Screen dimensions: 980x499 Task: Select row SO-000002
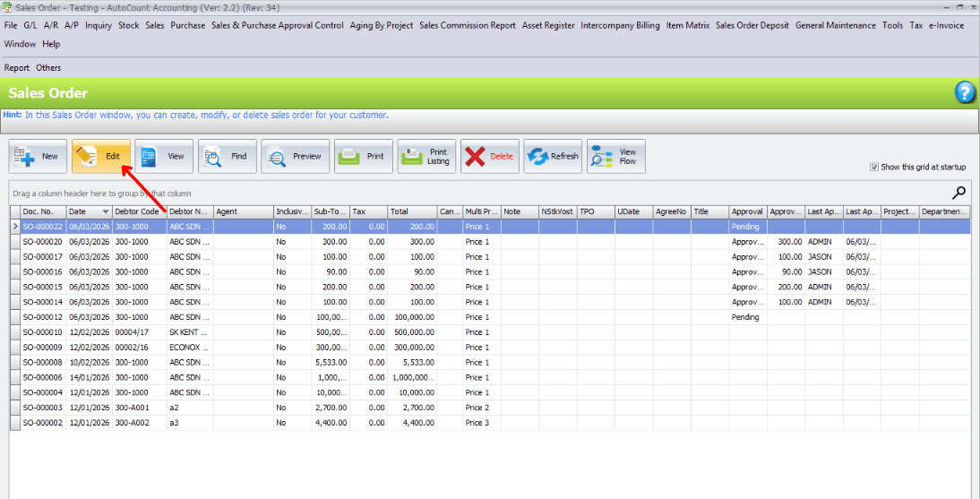(490, 423)
